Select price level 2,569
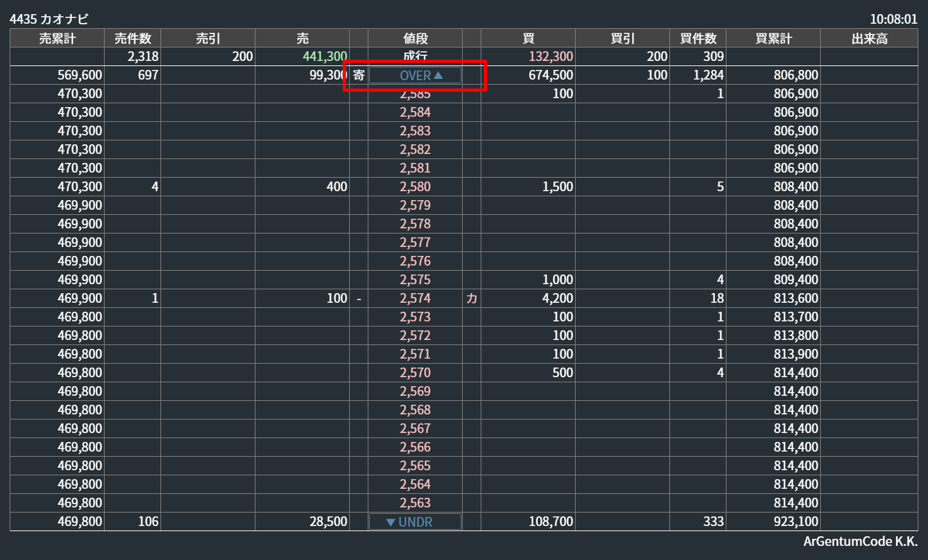 click(x=415, y=391)
